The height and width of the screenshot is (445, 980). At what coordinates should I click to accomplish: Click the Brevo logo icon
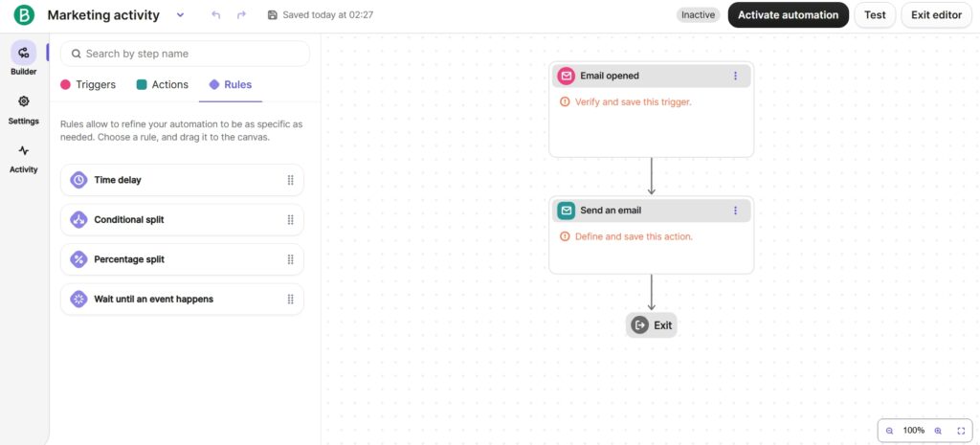[x=24, y=15]
